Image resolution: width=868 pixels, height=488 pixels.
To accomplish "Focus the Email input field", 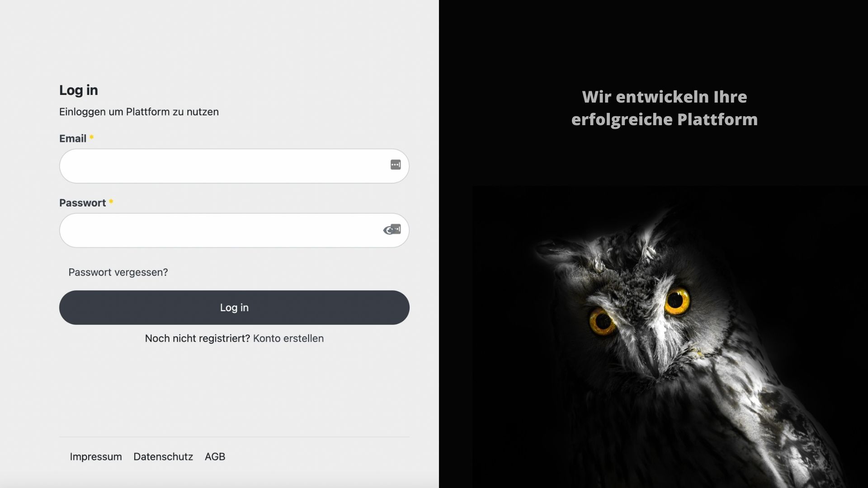I will pos(234,166).
